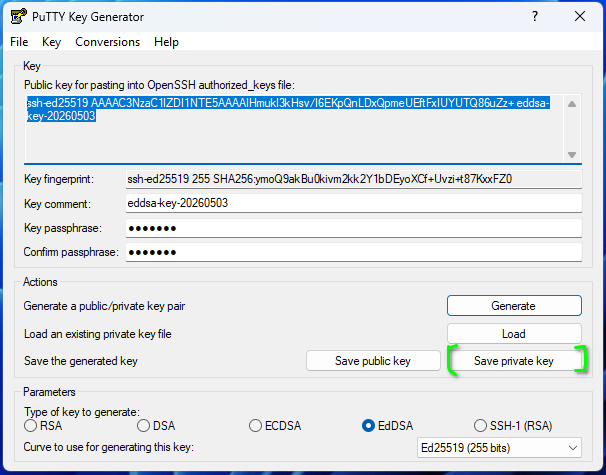Click the Load button for an existing private key
Viewport: 606px width, 475px height.
(x=514, y=334)
